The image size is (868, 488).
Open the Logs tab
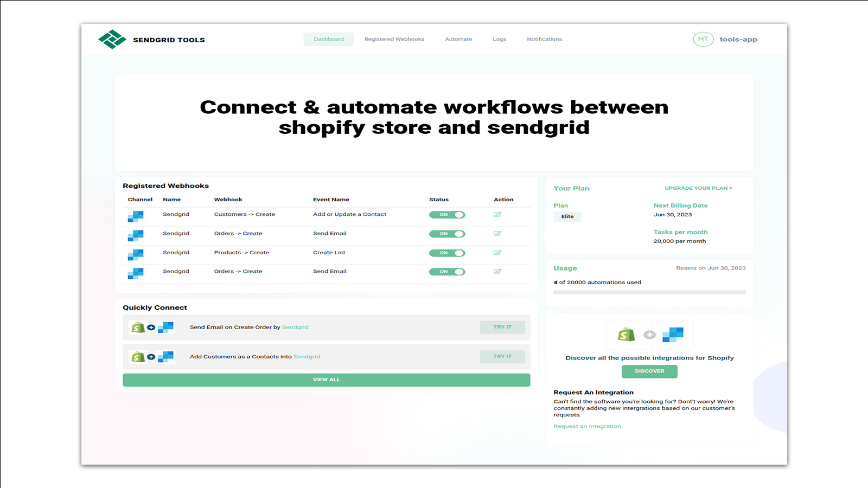coord(499,39)
